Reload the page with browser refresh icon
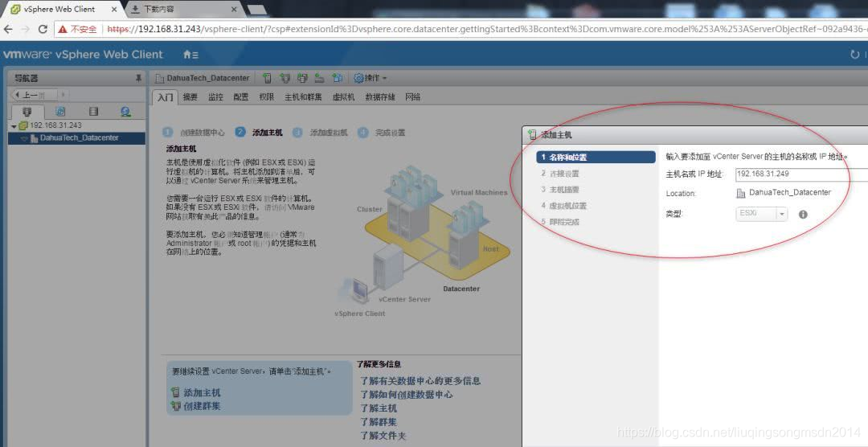This screenshot has width=868, height=447. pos(43,29)
